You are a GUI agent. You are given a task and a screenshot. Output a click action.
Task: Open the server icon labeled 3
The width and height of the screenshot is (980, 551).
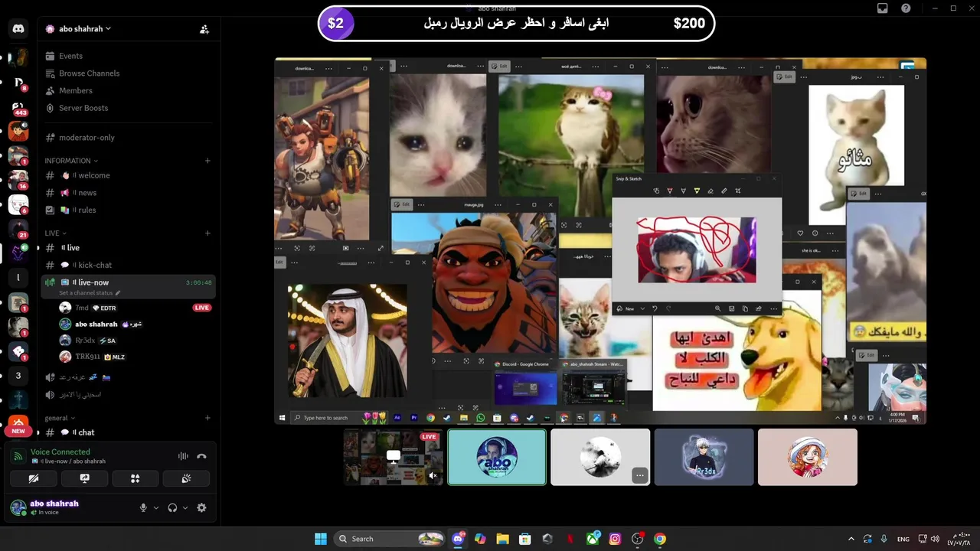(x=18, y=376)
